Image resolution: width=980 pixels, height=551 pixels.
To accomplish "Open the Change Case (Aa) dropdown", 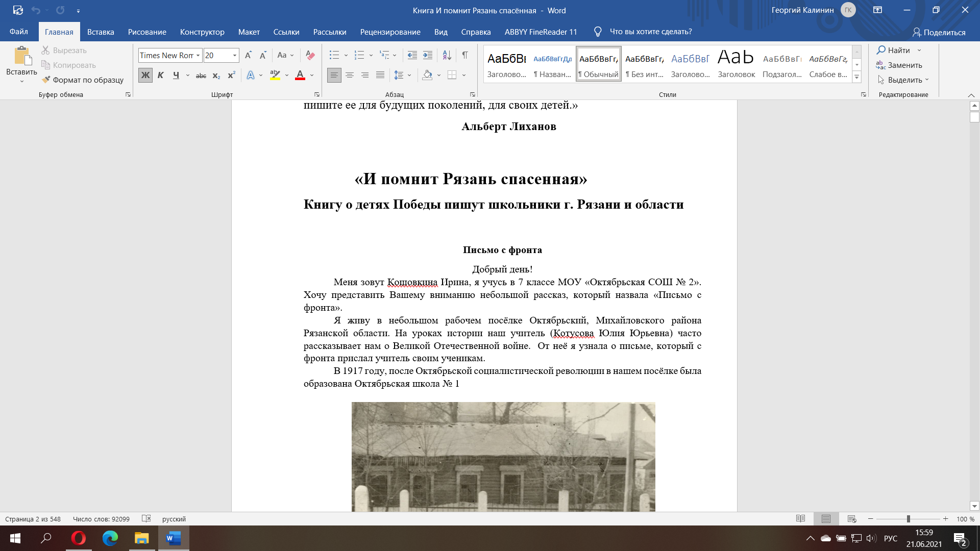I will pyautogui.click(x=285, y=55).
